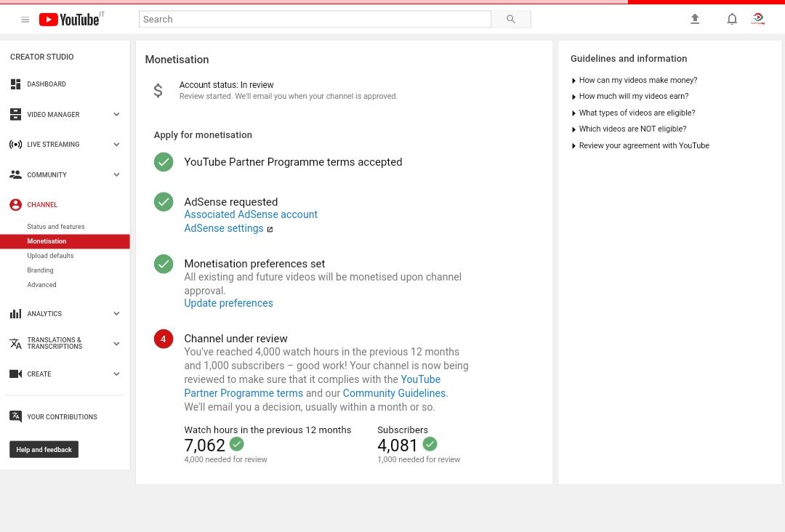
Task: Click the green check beside Monetisation preferences set
Action: (x=164, y=264)
